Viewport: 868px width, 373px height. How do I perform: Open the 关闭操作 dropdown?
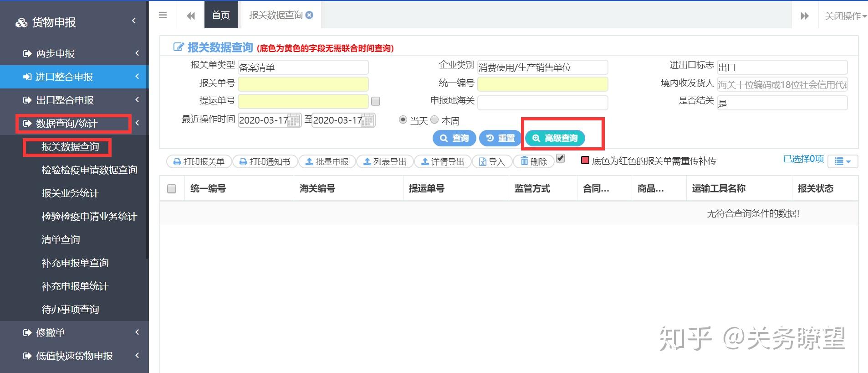(x=846, y=16)
